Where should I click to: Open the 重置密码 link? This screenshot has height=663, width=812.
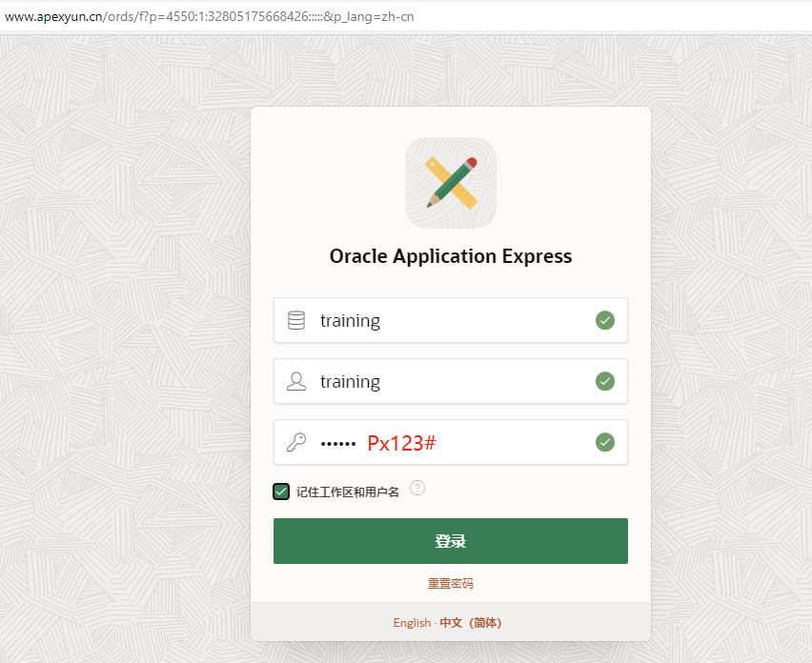tap(451, 584)
